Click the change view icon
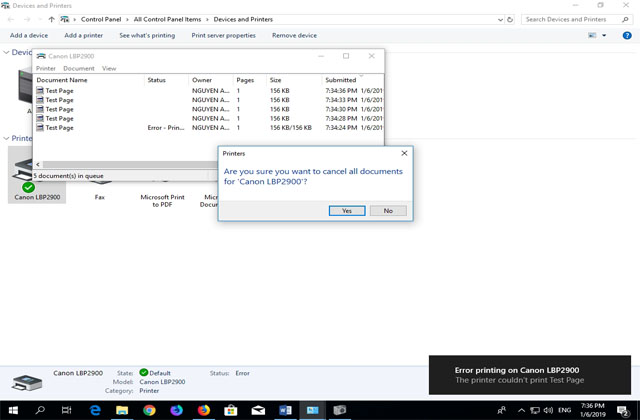 592,36
